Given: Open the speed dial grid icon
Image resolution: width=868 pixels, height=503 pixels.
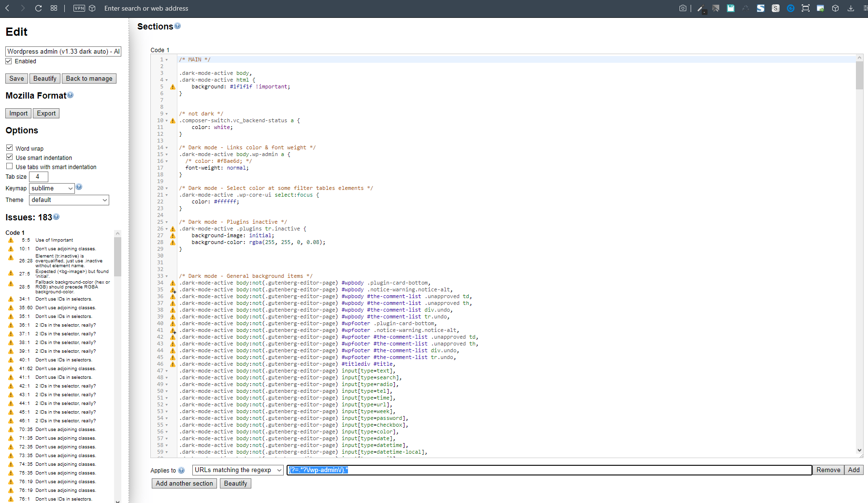Looking at the screenshot, I should tap(54, 8).
